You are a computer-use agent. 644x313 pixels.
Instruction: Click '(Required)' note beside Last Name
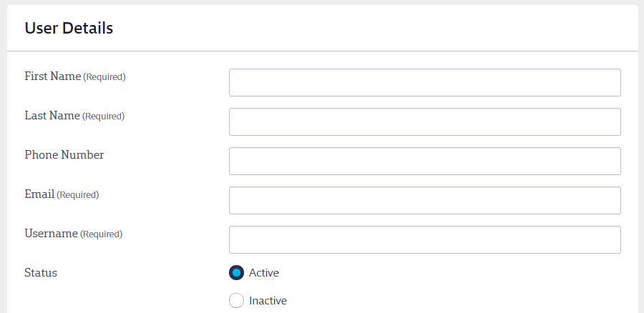103,116
